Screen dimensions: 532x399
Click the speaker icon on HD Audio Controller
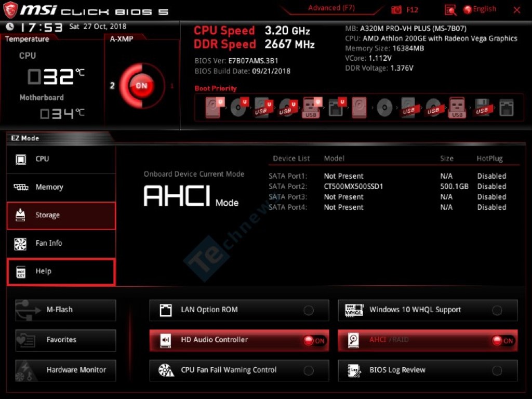[x=166, y=340]
